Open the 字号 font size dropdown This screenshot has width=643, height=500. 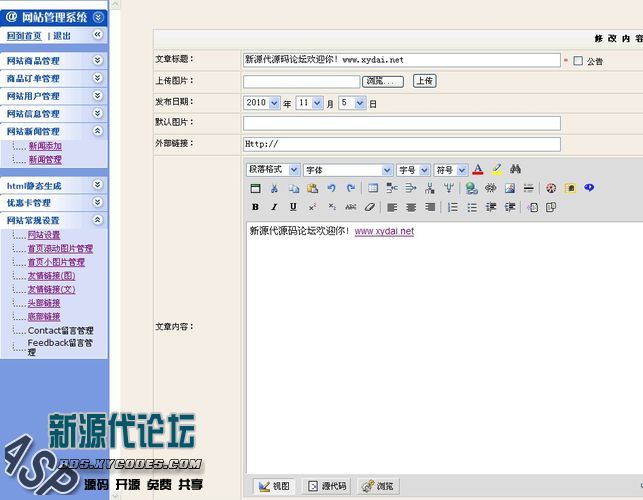point(413,169)
